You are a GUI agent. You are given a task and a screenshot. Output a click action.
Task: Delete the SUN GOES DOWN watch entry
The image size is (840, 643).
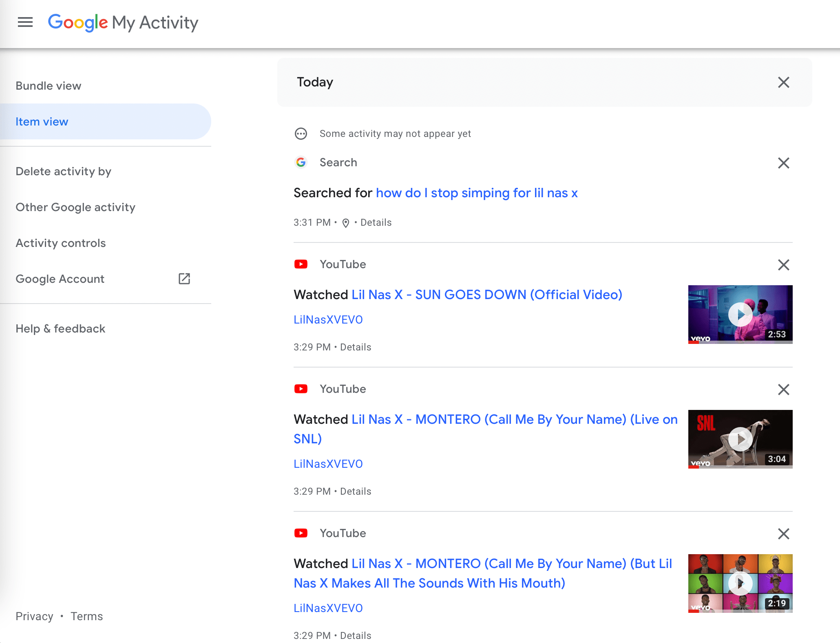783,265
